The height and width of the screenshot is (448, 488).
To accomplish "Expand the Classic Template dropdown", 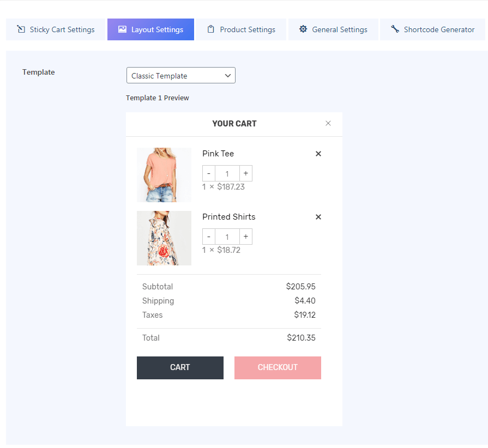I will tap(180, 76).
